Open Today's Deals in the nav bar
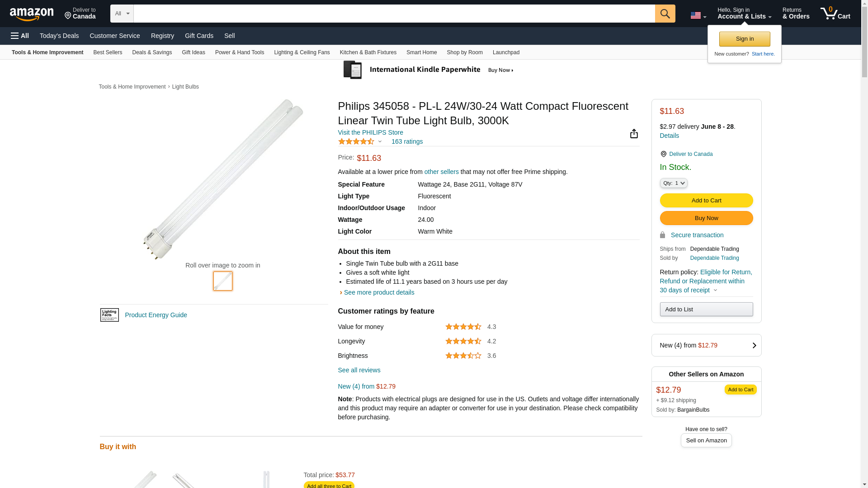 click(59, 36)
